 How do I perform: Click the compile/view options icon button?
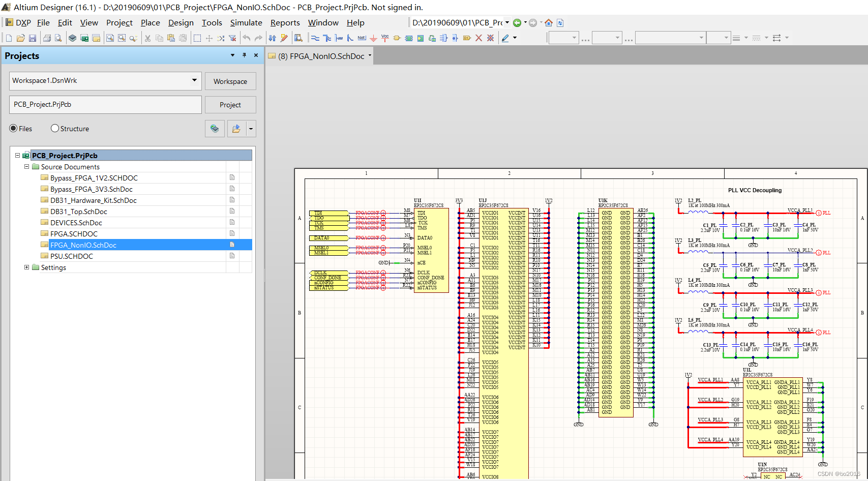(x=215, y=129)
